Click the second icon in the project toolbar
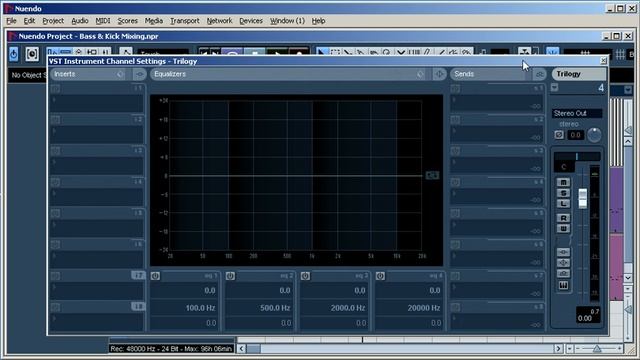The image size is (640, 360). (x=32, y=54)
